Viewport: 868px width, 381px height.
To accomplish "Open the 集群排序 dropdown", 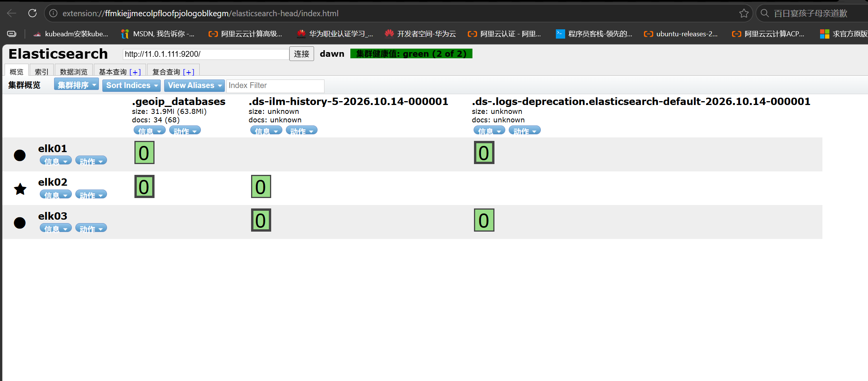I will [76, 85].
